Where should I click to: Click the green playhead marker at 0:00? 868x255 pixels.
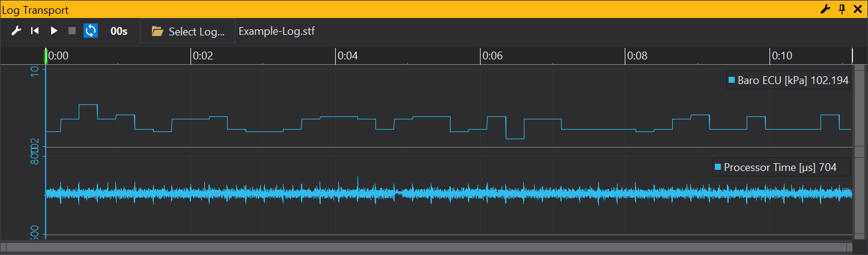(x=46, y=56)
